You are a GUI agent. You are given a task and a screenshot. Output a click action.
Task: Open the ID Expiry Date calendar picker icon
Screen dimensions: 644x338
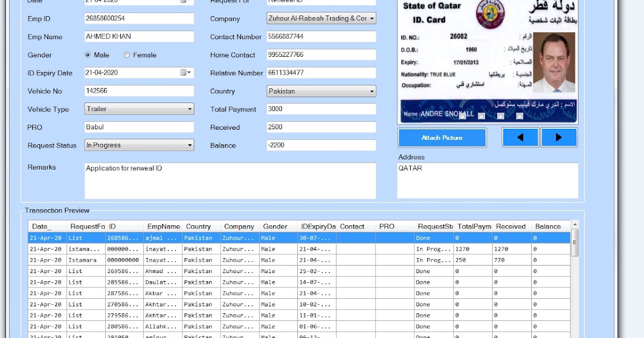182,72
